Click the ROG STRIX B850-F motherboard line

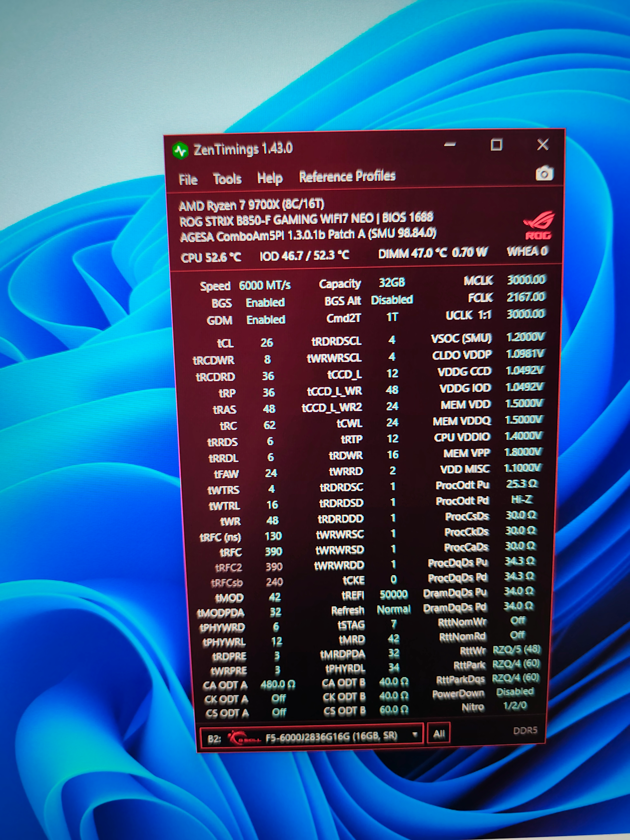point(306,219)
